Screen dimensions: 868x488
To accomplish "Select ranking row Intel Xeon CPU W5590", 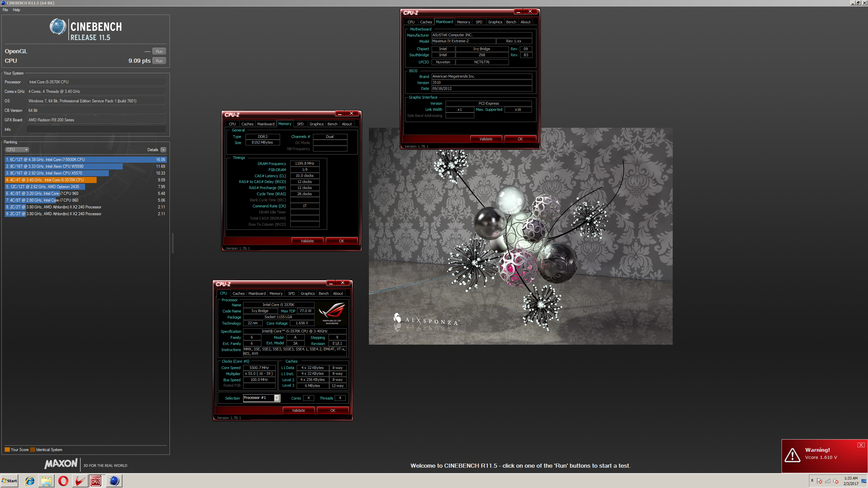I will (85, 166).
